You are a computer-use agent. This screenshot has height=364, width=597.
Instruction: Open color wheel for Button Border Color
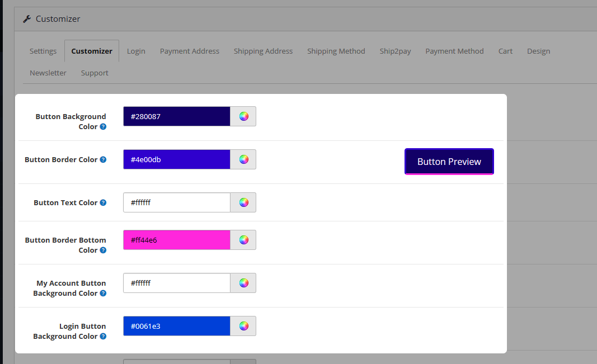243,159
